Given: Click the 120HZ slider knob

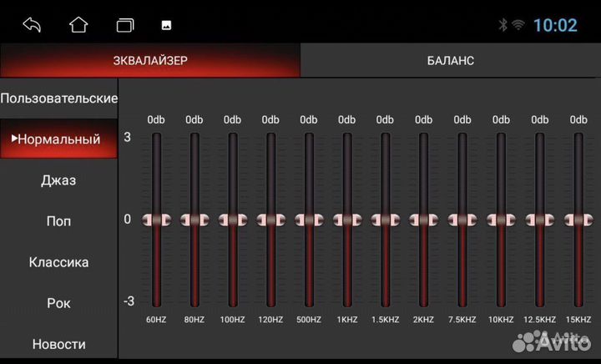Looking at the screenshot, I should pos(271,220).
